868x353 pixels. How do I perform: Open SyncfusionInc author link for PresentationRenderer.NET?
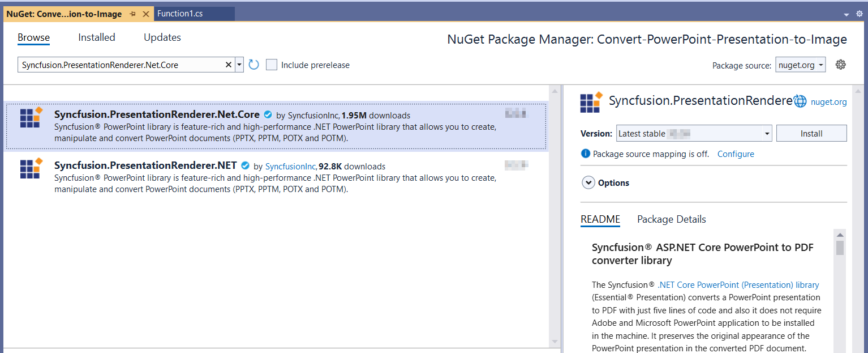[x=290, y=167]
